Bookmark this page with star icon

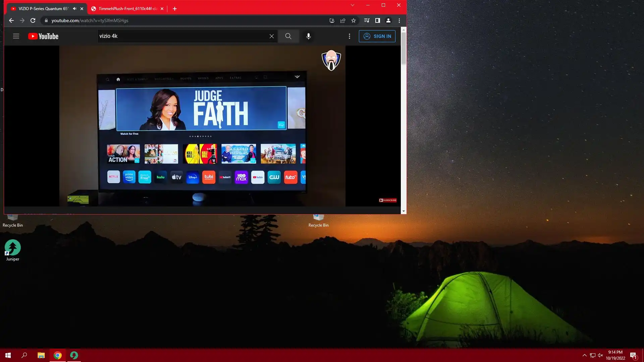click(354, 20)
